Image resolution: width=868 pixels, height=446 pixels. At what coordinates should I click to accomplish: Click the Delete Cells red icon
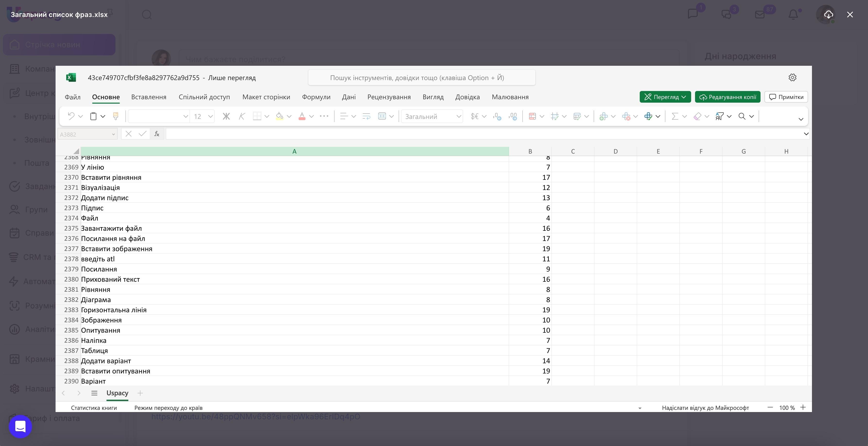coord(626,116)
